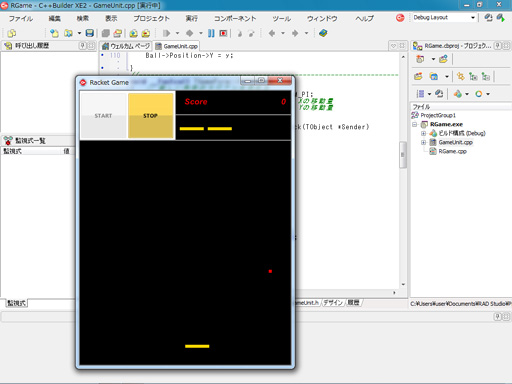Click the ツール menu
Image resolution: width=512 pixels, height=384 pixels.
[x=281, y=18]
